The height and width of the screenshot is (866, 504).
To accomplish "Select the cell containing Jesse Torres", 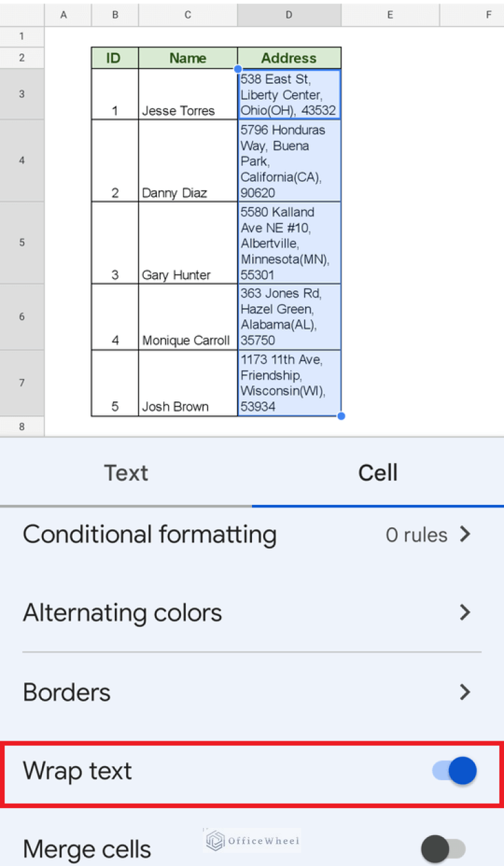I will (x=188, y=94).
